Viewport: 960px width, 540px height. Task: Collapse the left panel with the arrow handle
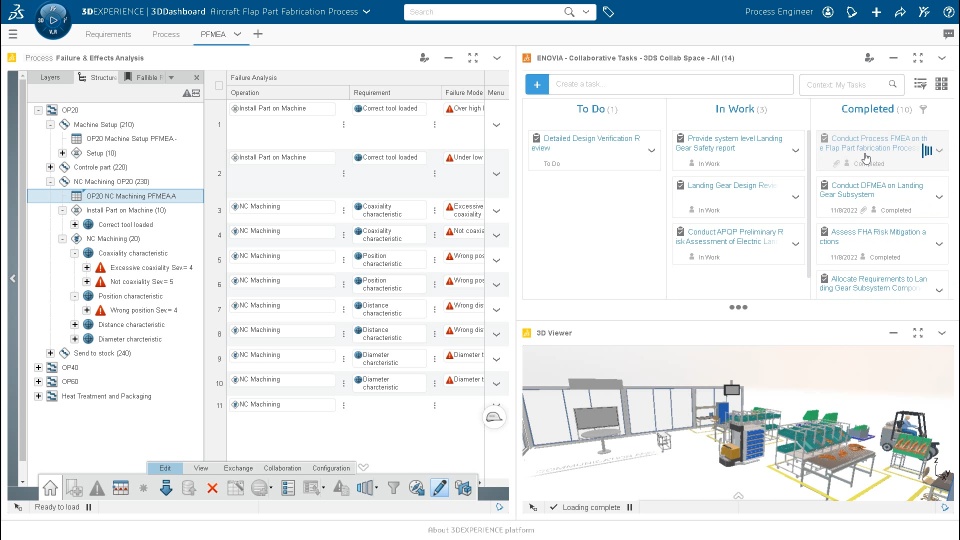(13, 279)
